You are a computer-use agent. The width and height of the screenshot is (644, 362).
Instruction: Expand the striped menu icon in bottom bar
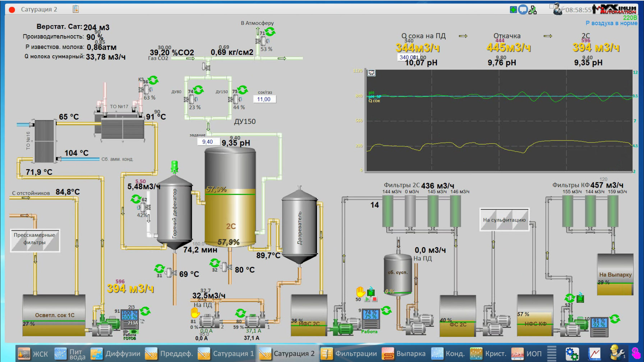(552, 353)
